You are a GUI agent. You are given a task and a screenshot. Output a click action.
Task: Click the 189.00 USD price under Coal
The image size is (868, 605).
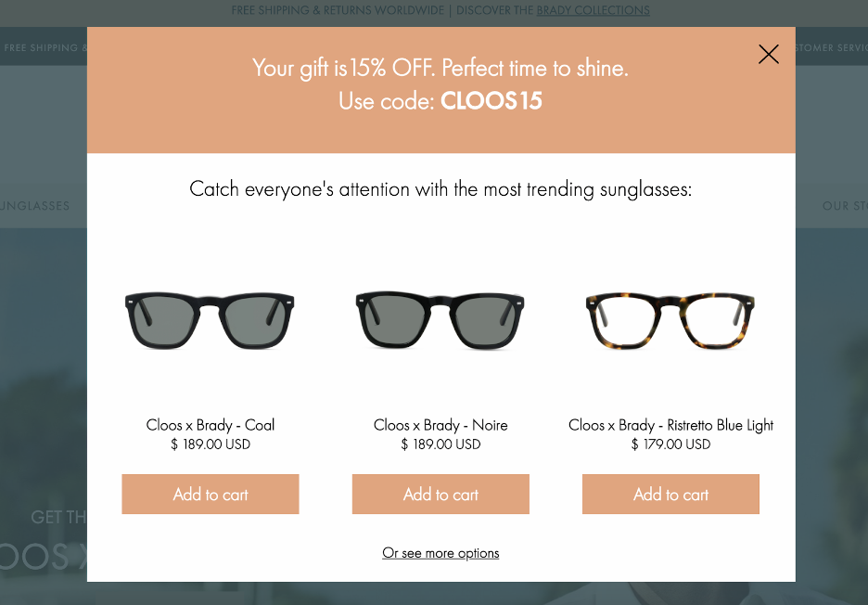pos(210,444)
